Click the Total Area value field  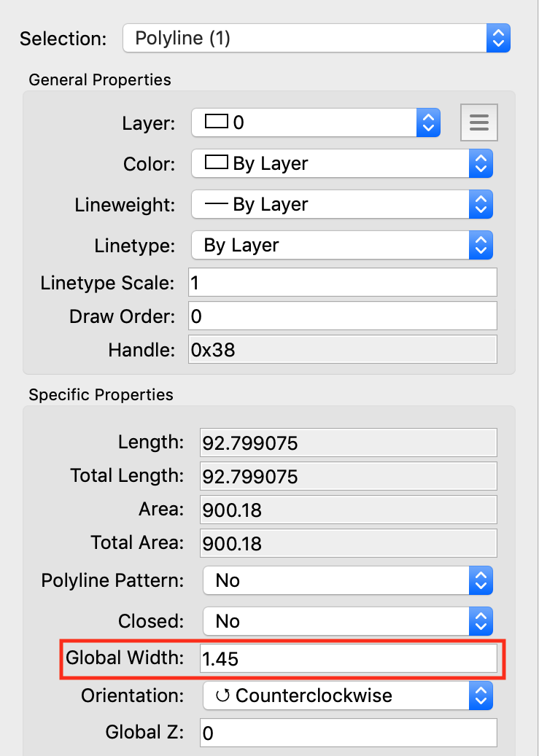coord(348,543)
